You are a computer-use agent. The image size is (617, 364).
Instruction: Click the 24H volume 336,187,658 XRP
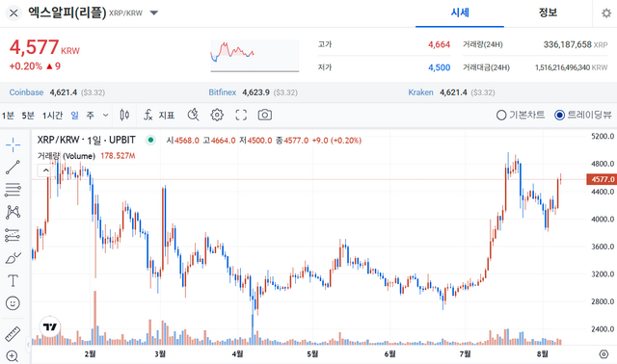(x=576, y=44)
